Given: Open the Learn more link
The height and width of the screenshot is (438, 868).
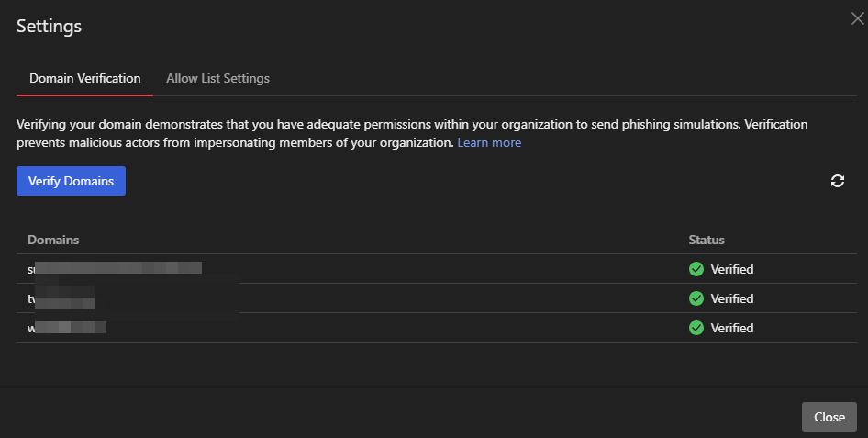Looking at the screenshot, I should (x=489, y=143).
